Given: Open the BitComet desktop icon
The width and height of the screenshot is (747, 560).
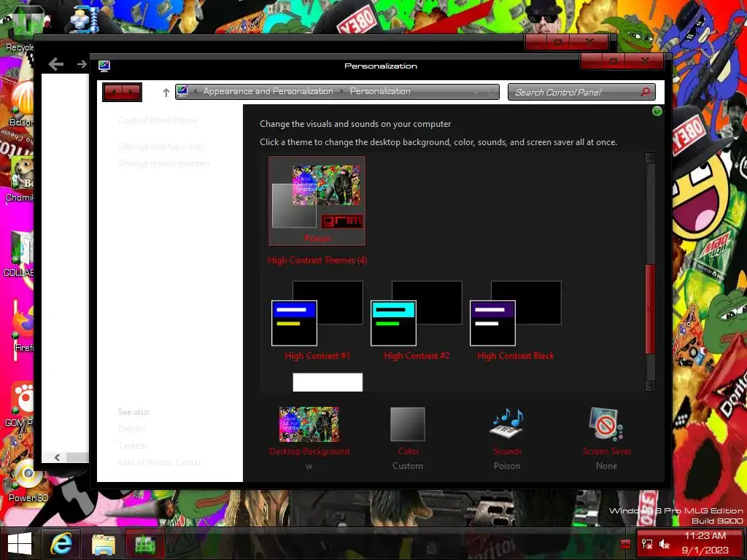Looking at the screenshot, I should pyautogui.click(x=21, y=104).
